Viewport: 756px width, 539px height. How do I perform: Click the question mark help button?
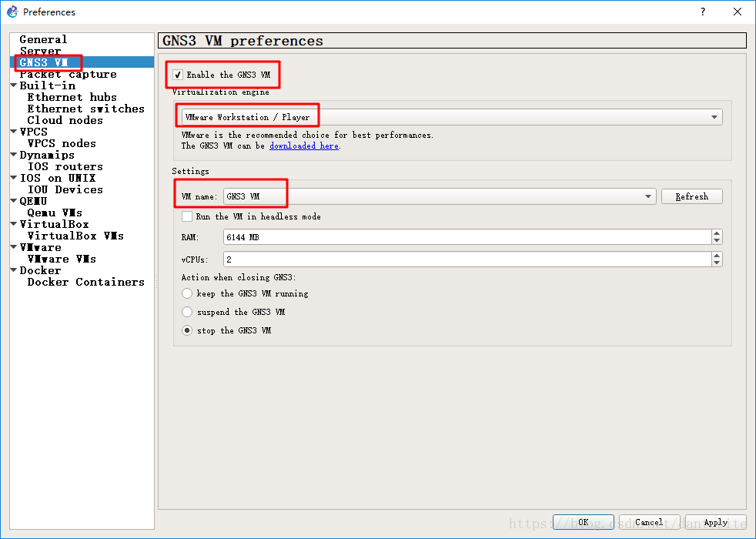(x=702, y=12)
